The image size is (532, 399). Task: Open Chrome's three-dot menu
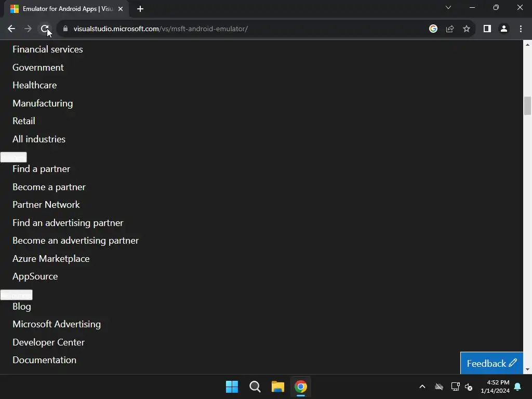pyautogui.click(x=521, y=29)
